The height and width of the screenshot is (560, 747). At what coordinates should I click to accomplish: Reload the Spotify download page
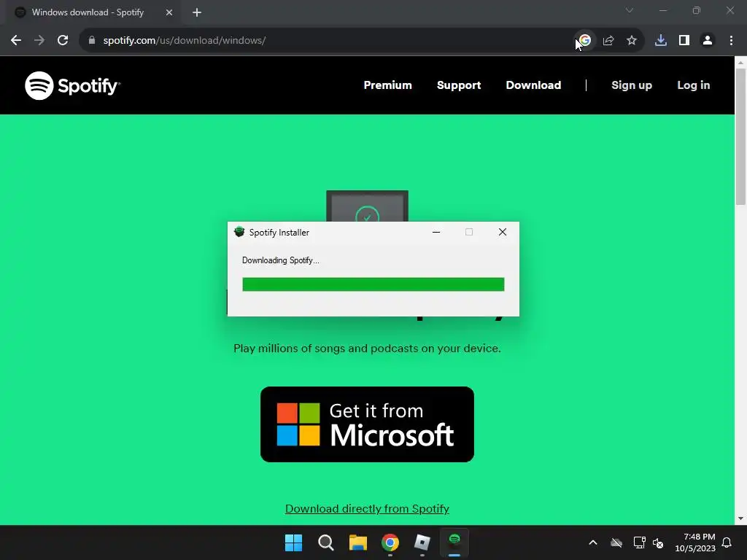[x=63, y=41]
